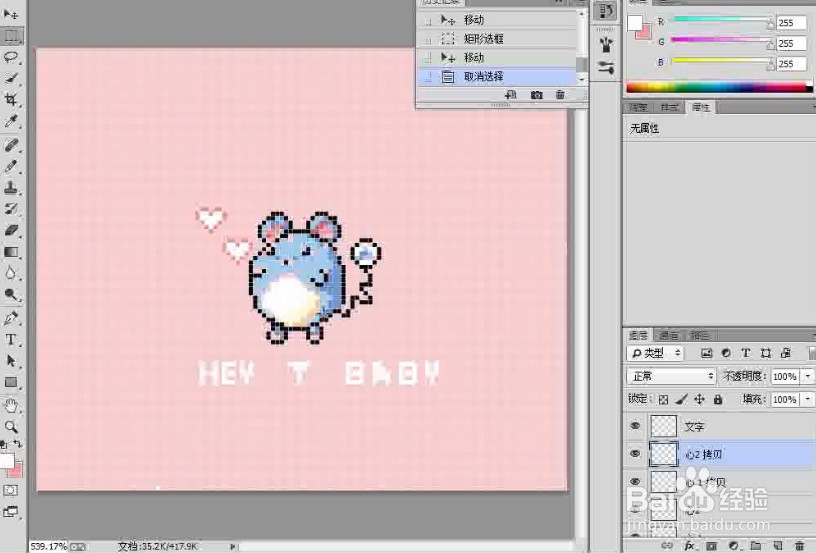The image size is (816, 553).
Task: Select the Rectangle shape tool
Action: (x=11, y=382)
